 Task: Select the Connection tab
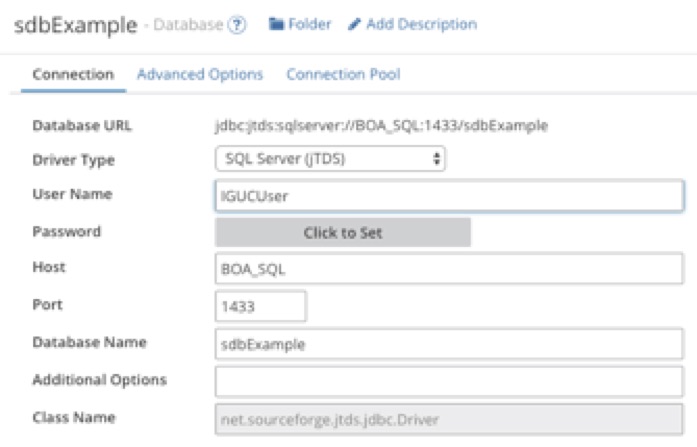pos(73,74)
